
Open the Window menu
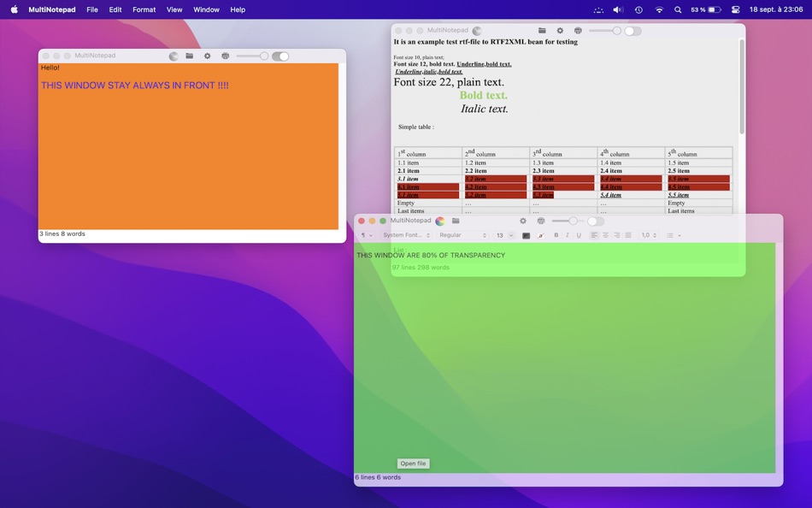[206, 10]
